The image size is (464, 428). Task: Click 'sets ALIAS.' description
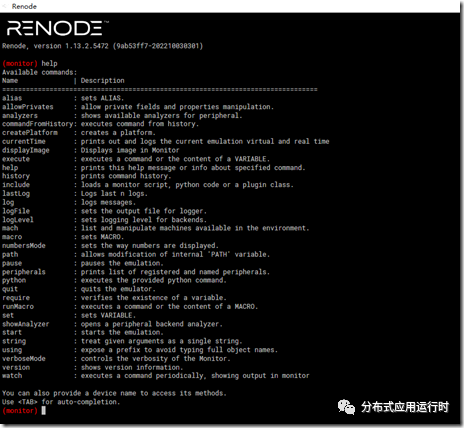click(102, 98)
